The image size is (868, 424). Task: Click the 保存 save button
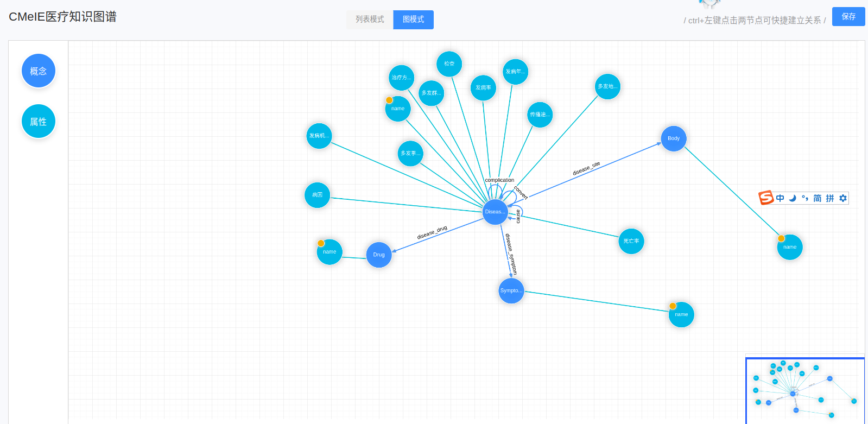click(x=848, y=17)
